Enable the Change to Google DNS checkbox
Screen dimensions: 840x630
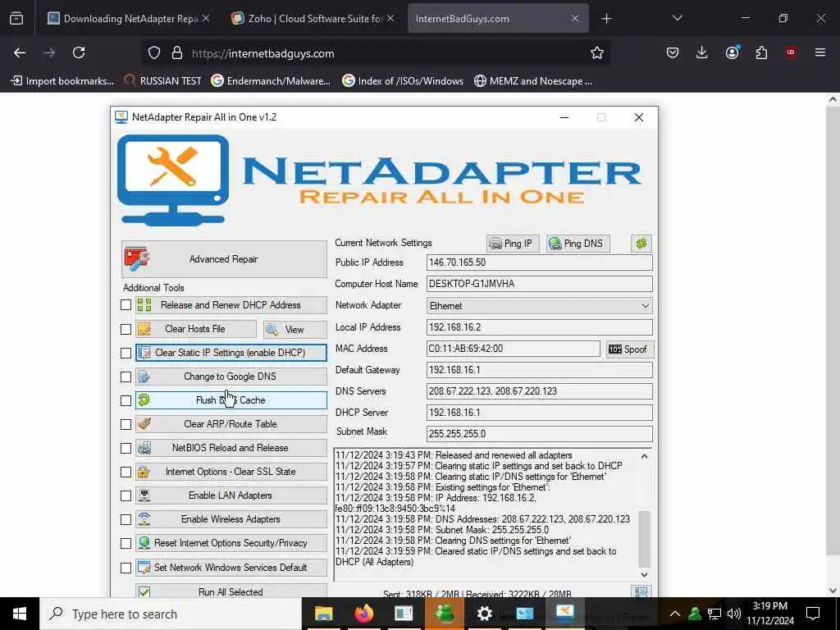click(x=126, y=377)
